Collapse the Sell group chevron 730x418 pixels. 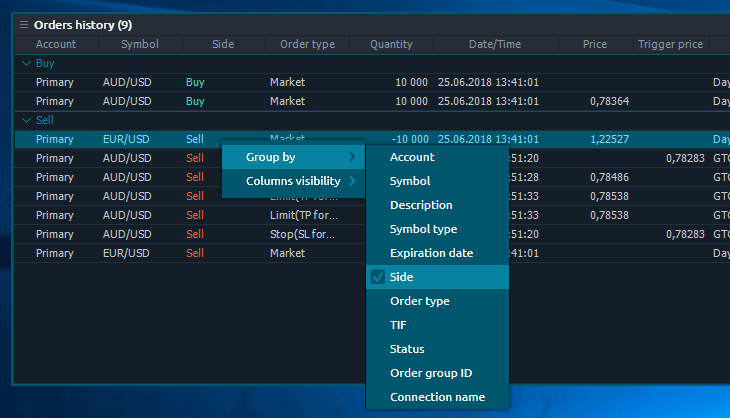click(x=26, y=120)
